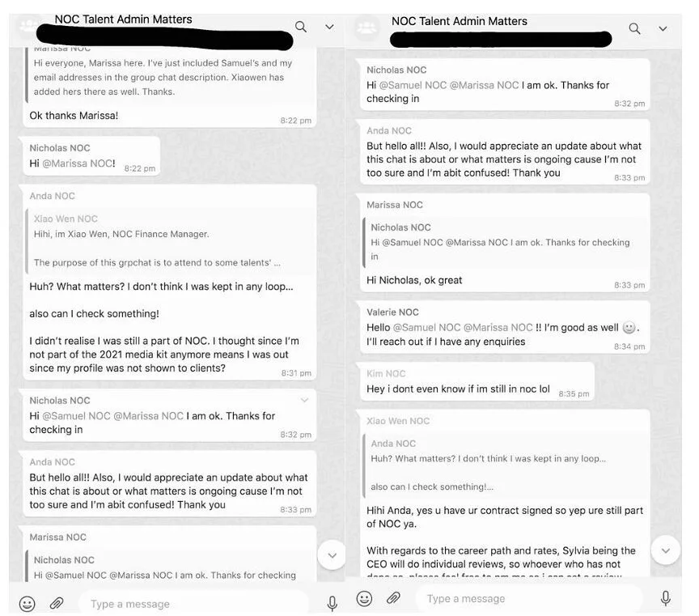Click the search icon in the left chat header
The image size is (699, 616).
[301, 27]
